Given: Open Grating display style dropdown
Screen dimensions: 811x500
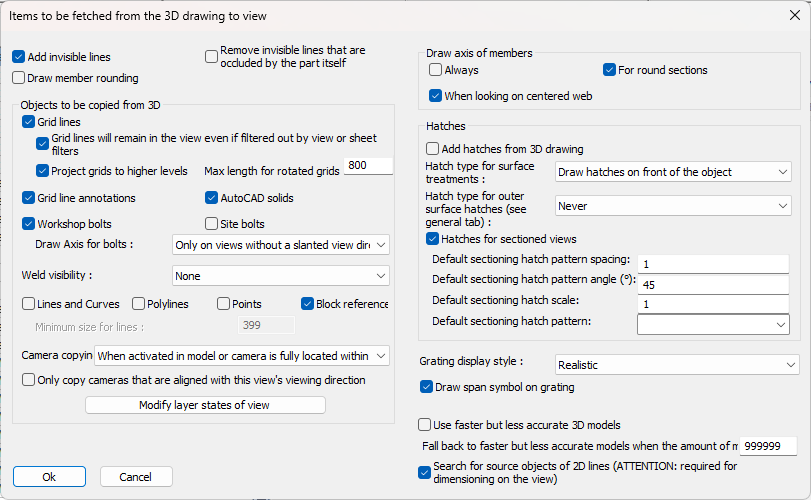Looking at the screenshot, I should pyautogui.click(x=677, y=365).
